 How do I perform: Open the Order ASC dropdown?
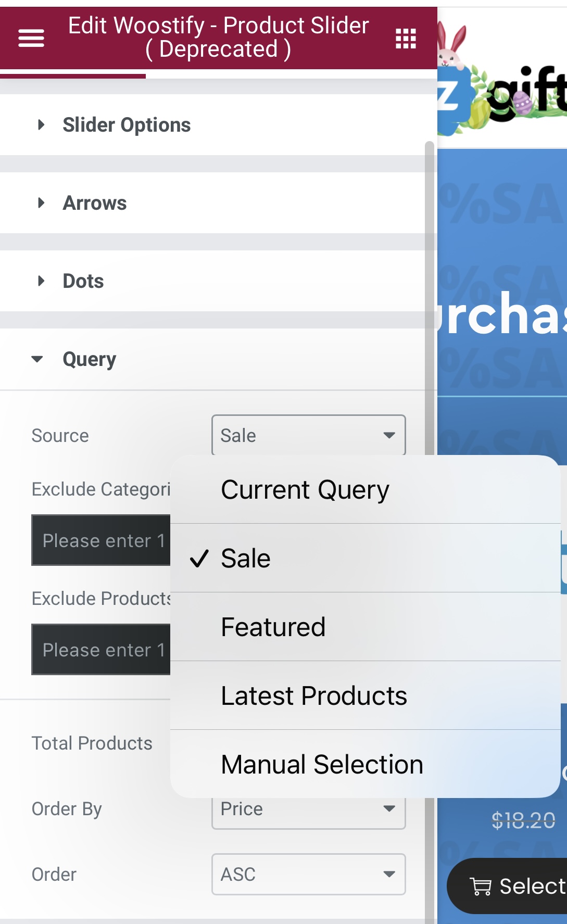308,874
